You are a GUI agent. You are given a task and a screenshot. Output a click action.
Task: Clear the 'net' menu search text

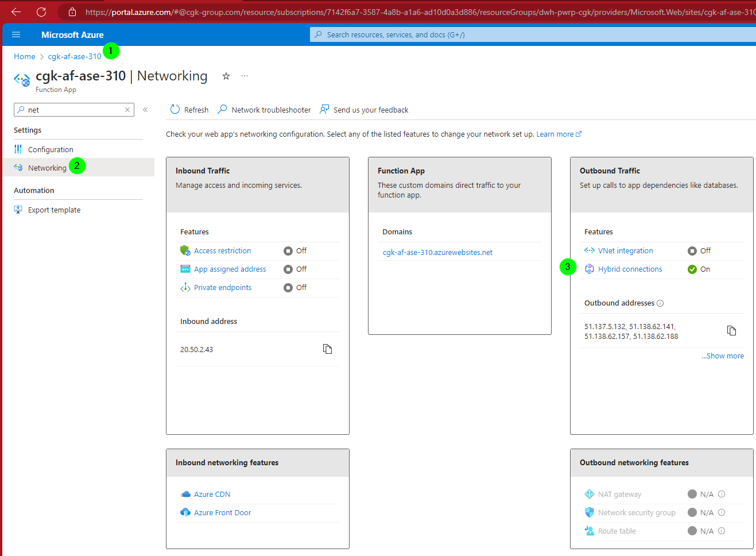[x=127, y=110]
